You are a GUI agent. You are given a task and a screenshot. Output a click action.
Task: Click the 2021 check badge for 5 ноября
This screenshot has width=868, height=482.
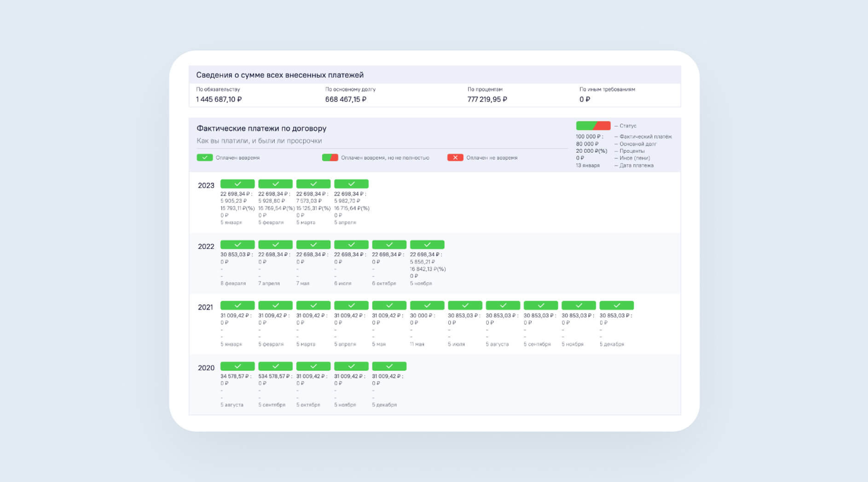pos(579,305)
